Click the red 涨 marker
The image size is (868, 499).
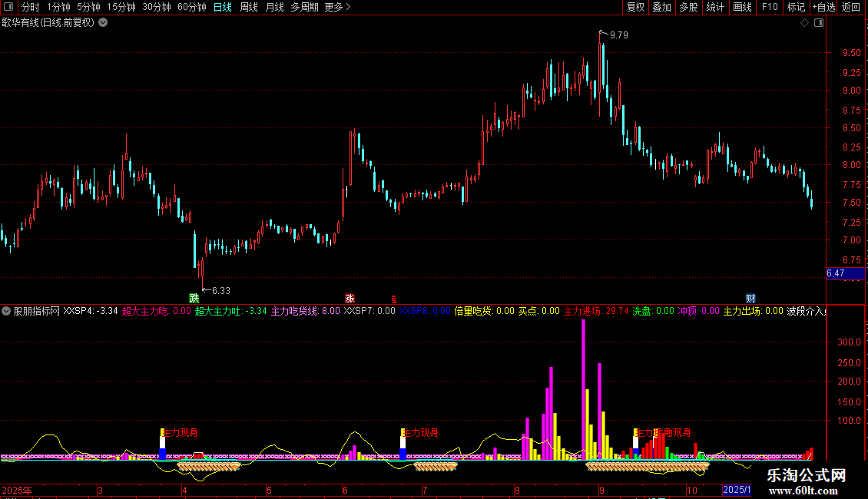(350, 298)
